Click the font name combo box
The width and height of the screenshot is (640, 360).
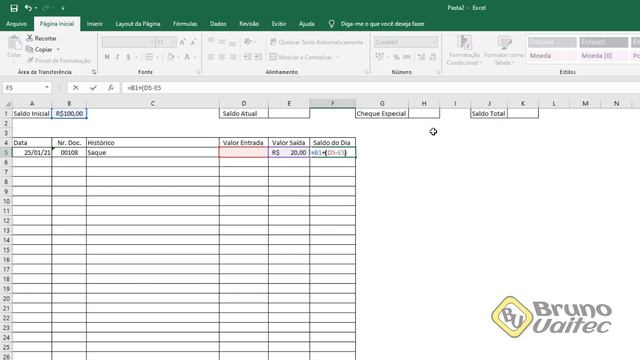coord(128,42)
